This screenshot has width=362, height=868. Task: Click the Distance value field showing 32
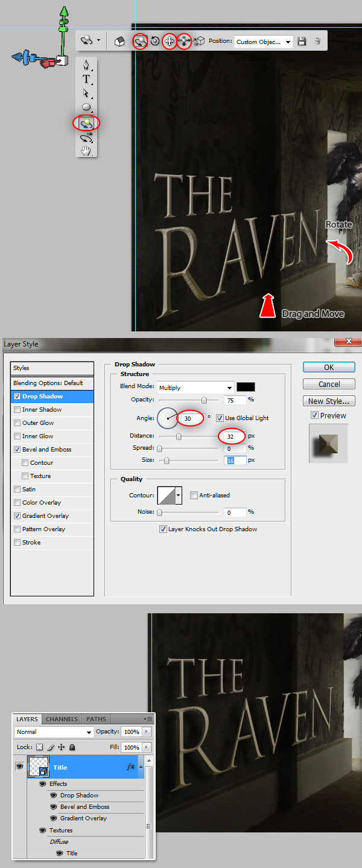tap(235, 436)
